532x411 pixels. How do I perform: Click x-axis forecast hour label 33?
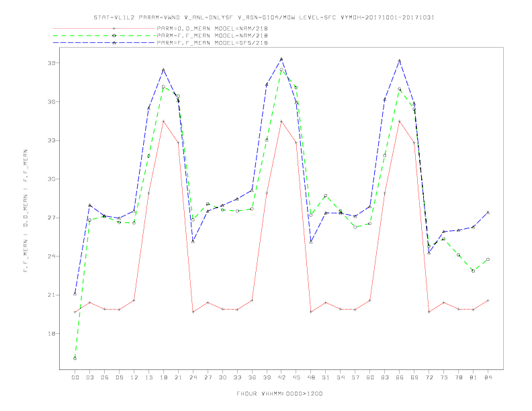pyautogui.click(x=237, y=377)
